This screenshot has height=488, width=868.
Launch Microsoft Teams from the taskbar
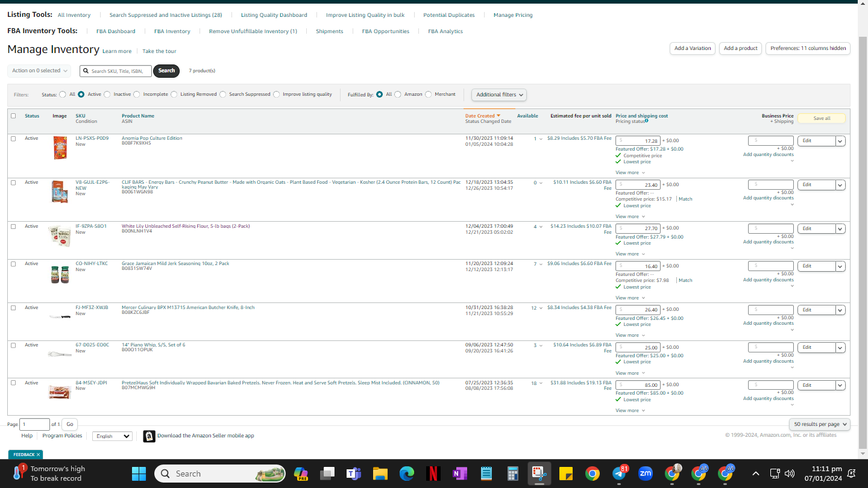click(x=353, y=474)
